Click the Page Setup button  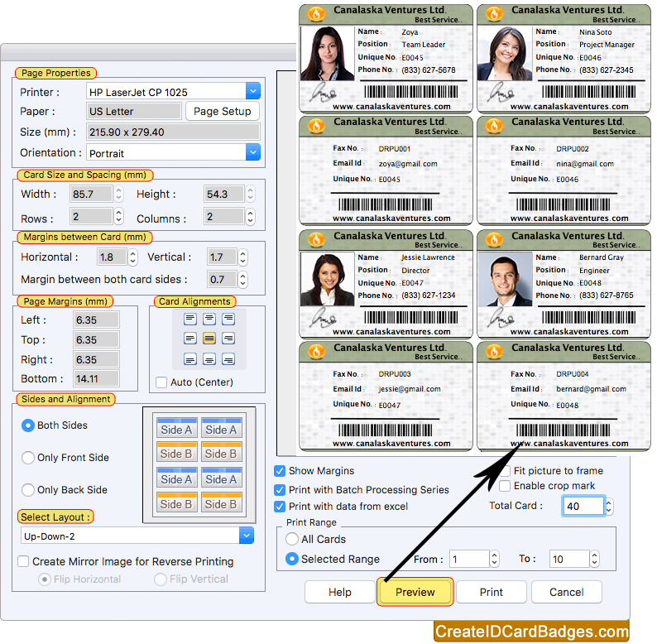point(222,112)
